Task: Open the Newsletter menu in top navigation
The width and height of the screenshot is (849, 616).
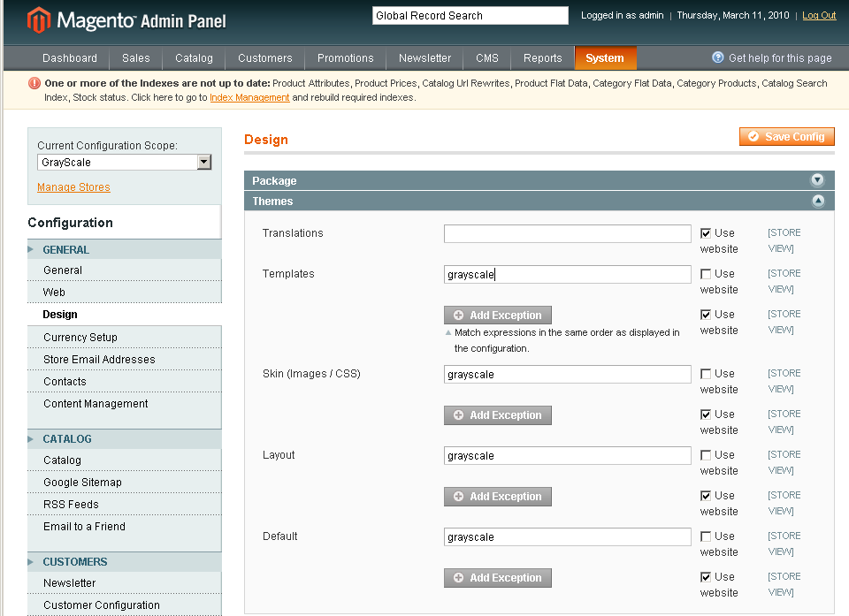Action: pos(425,58)
